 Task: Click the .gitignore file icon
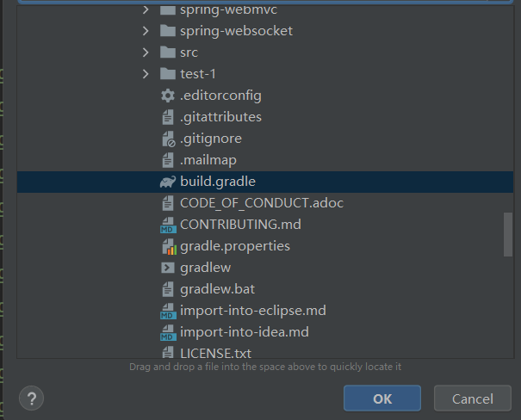168,139
